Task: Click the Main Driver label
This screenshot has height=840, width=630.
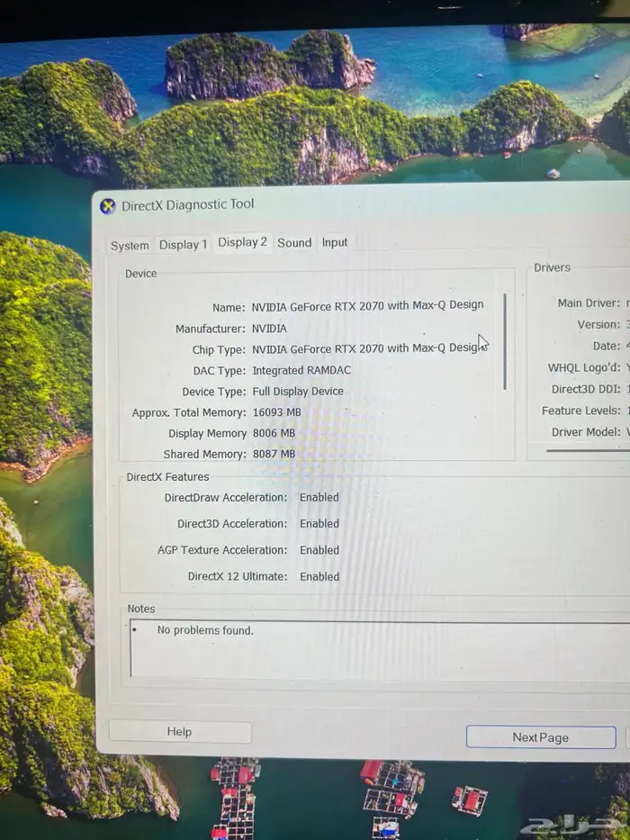Action: tap(589, 303)
